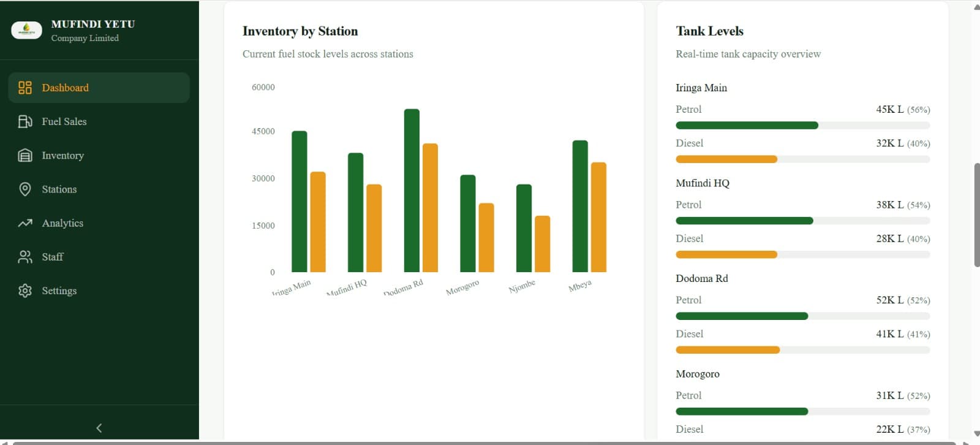Click the Analytics trending line icon
The image size is (980, 445).
(x=25, y=223)
